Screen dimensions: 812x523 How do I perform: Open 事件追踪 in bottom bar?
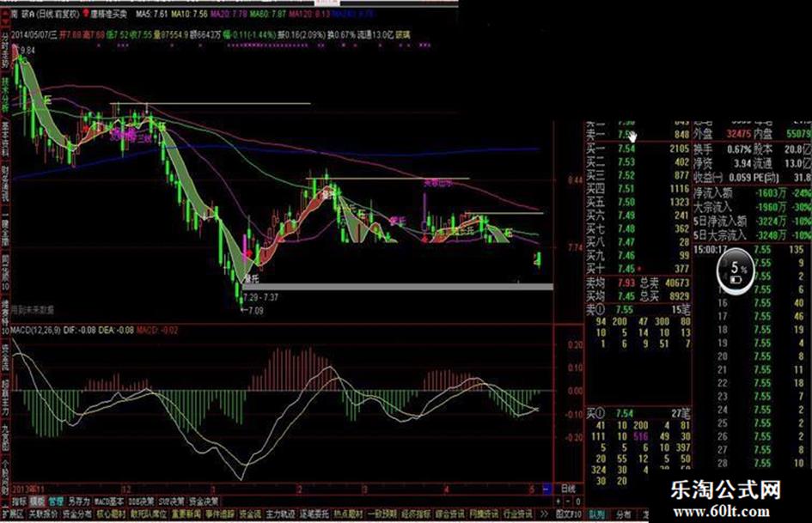(220, 514)
